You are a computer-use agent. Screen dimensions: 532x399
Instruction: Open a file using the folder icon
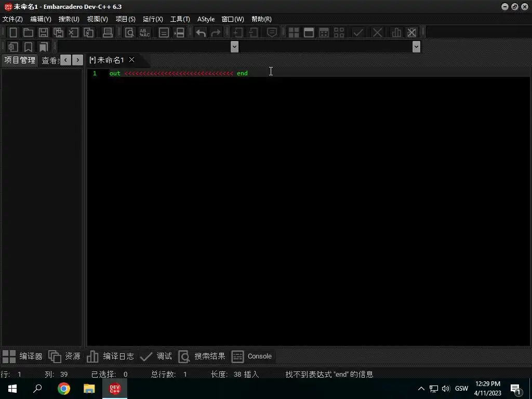tap(28, 33)
